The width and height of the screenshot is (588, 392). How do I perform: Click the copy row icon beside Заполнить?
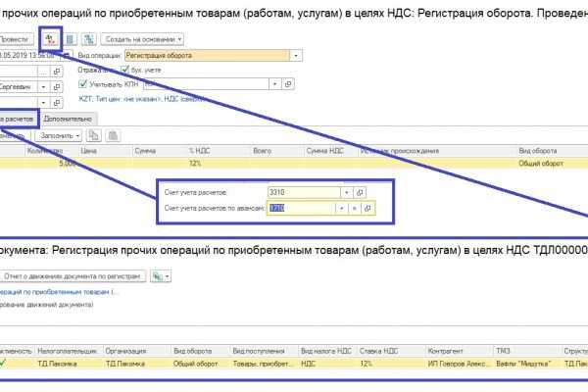[94, 135]
